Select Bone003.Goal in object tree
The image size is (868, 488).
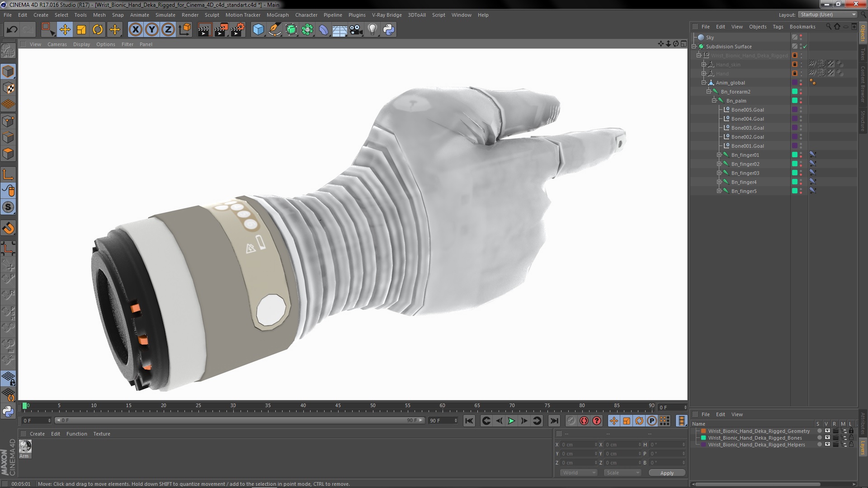click(x=747, y=128)
